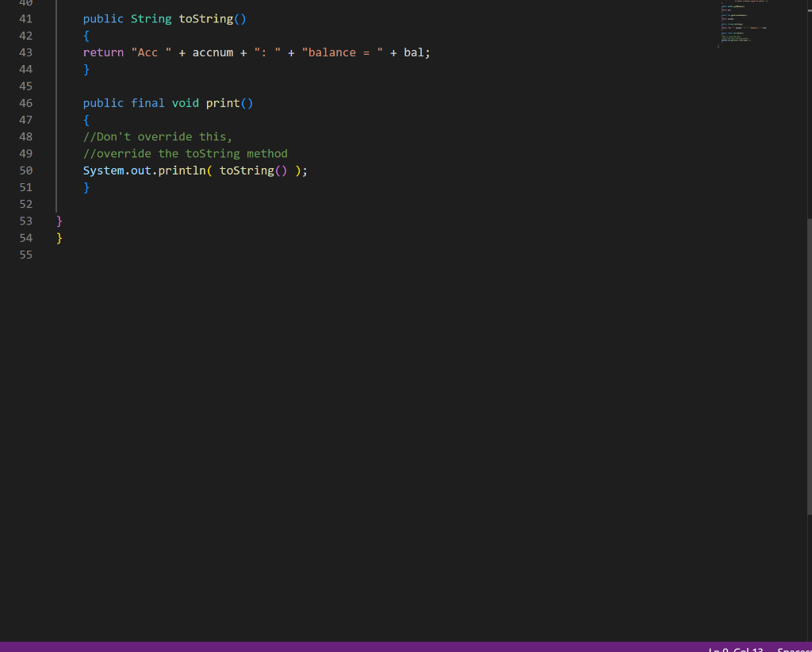
Task: Click the "Acc " string literal on line 43
Action: (x=149, y=52)
